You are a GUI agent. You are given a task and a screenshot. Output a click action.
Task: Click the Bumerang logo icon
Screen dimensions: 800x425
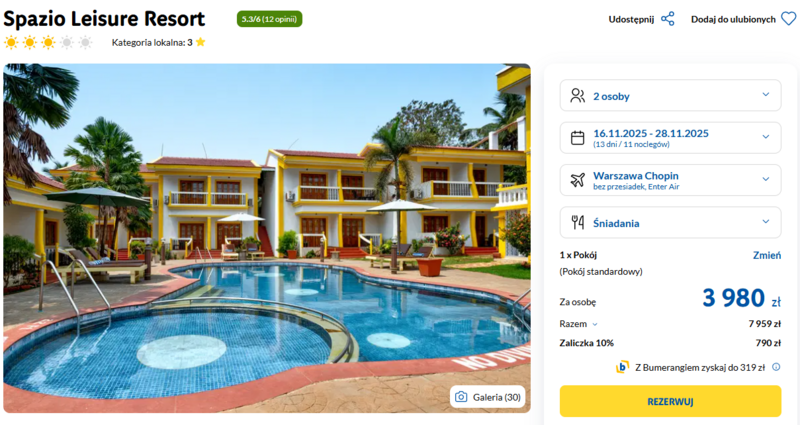622,367
